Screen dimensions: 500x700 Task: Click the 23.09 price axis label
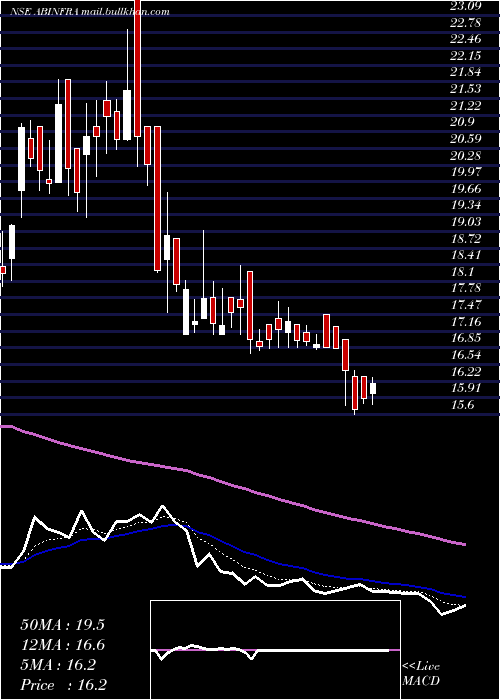pyautogui.click(x=466, y=6)
